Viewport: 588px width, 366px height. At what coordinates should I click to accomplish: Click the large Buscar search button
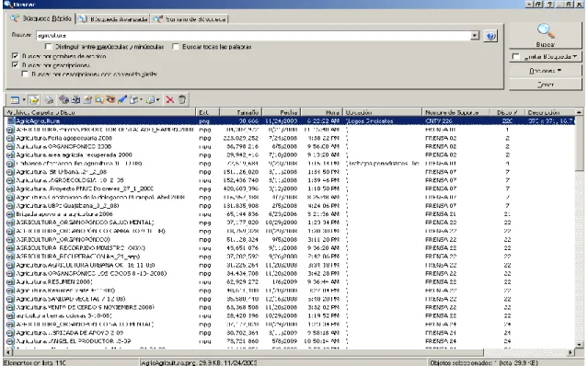[545, 36]
